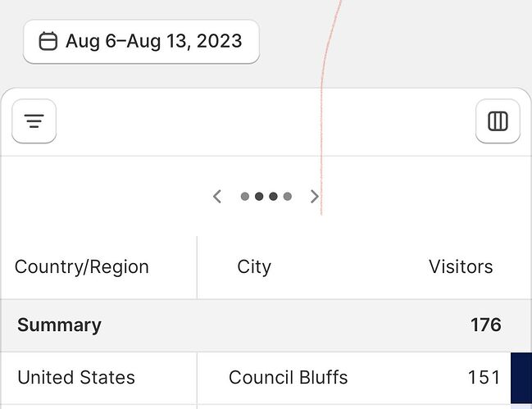532x409 pixels.
Task: Select the first pagination dot
Action: coord(245,197)
